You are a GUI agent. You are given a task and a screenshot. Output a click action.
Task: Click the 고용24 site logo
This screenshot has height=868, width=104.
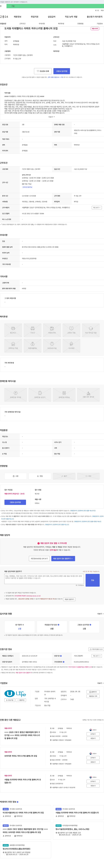coord(4,17)
